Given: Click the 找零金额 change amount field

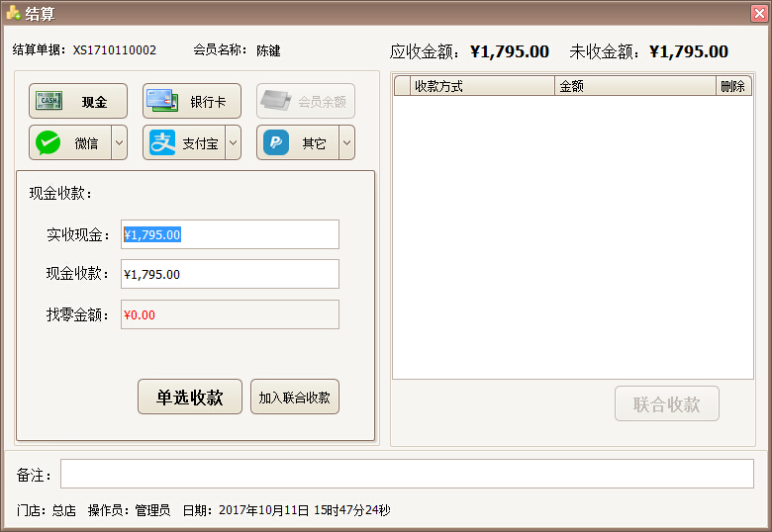Looking at the screenshot, I should [230, 314].
